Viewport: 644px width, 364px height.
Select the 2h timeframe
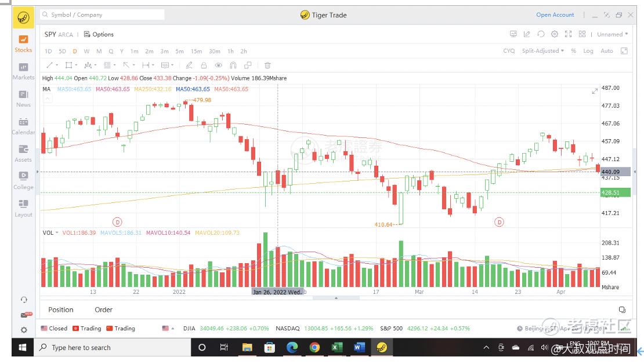point(244,52)
